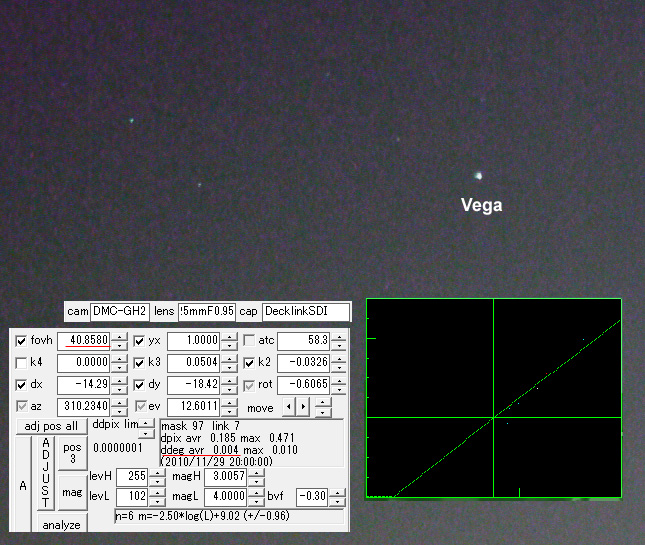This screenshot has height=545, width=645.
Task: Click the mag button
Action: (72, 492)
